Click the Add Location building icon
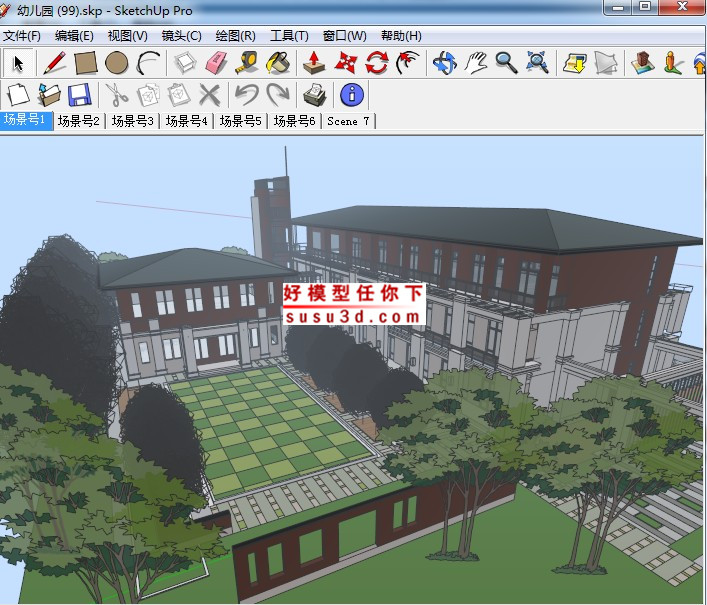Image resolution: width=707 pixels, height=605 pixels. (x=642, y=63)
